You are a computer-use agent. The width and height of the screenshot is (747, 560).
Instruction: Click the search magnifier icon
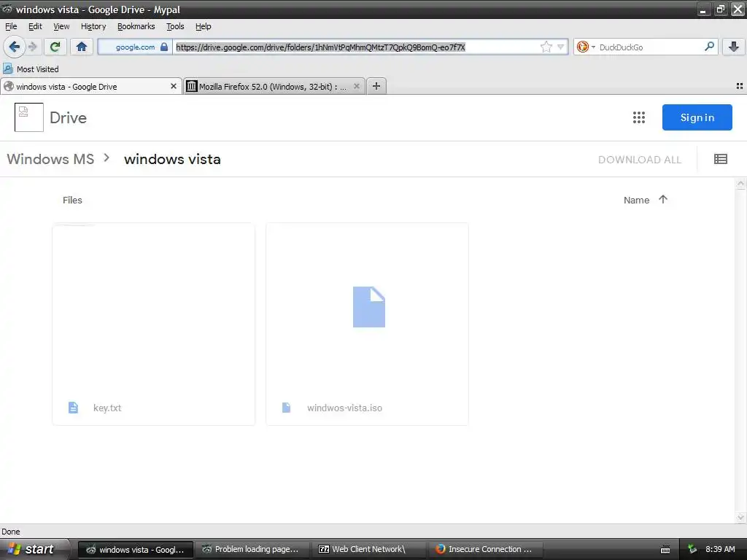pyautogui.click(x=709, y=47)
